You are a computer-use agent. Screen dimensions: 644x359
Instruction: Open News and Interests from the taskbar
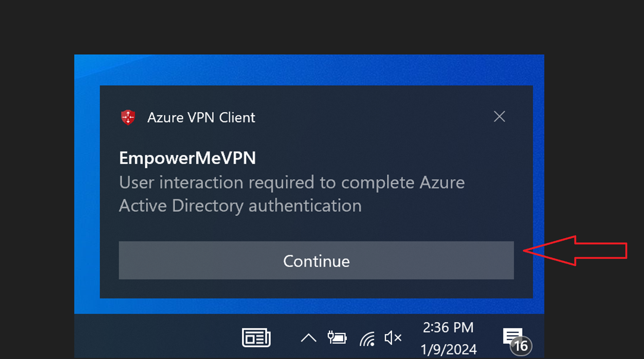(256, 337)
